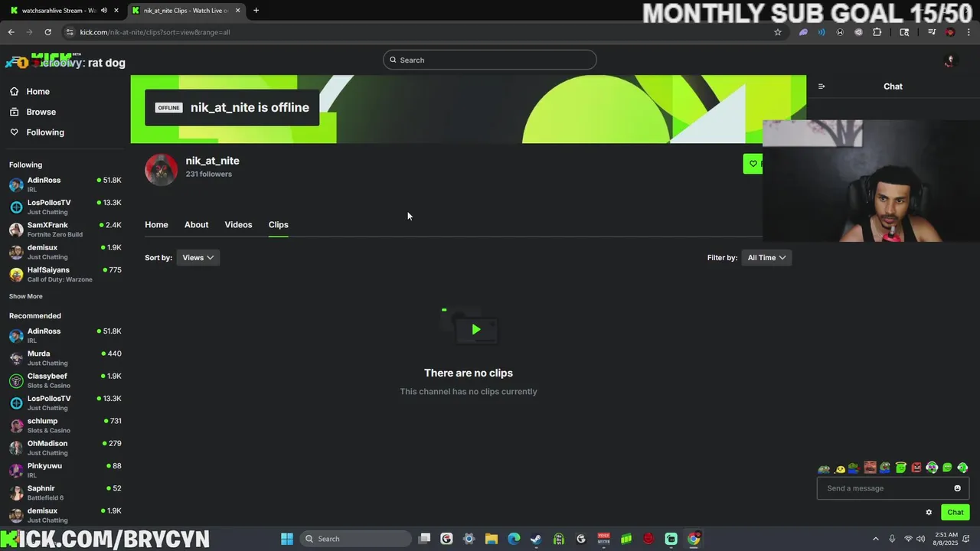Open the Windows Start menu

tap(286, 539)
